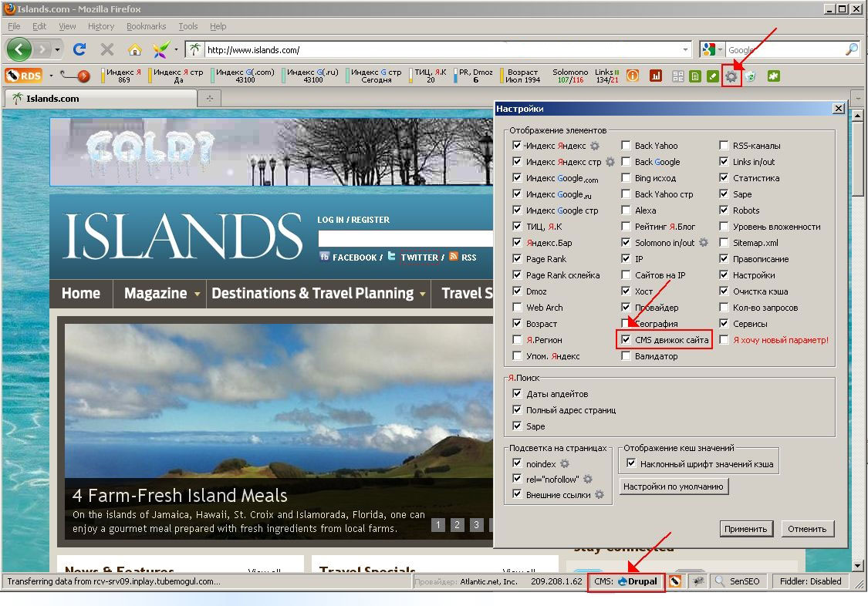
Task: Enable RSS-каналы checkbox
Action: pos(724,146)
